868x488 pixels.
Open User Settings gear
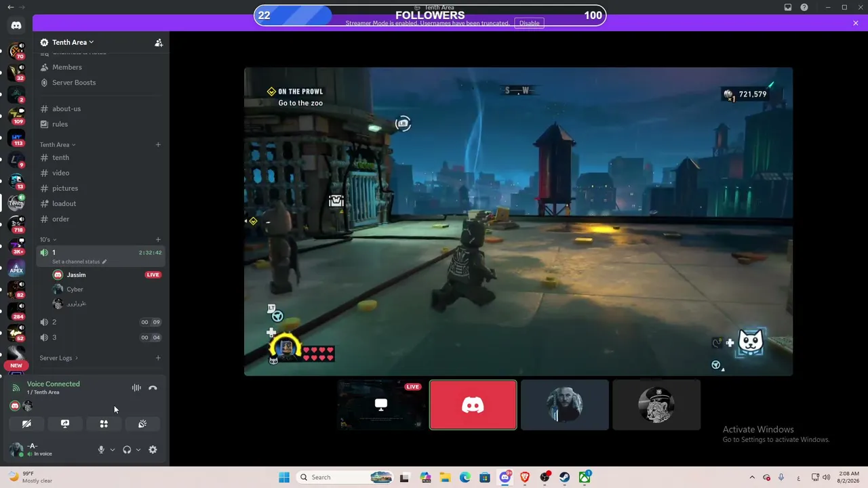[153, 449]
